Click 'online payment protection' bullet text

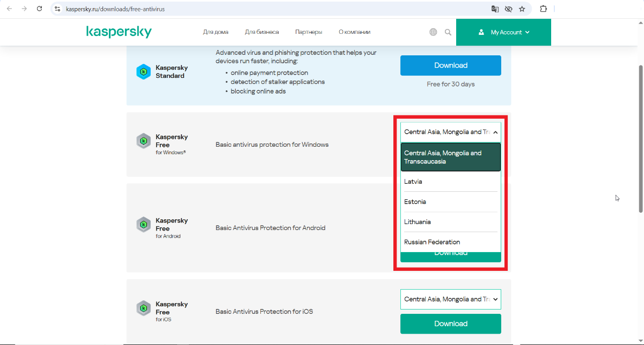point(269,73)
